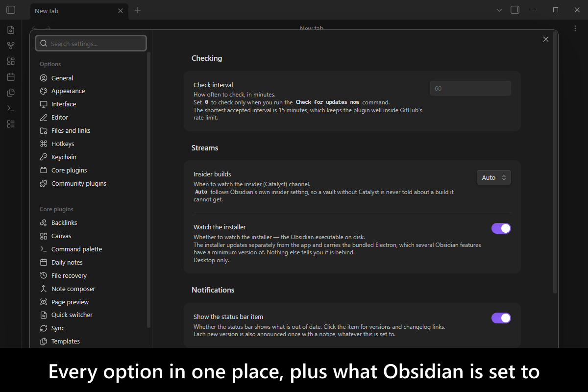Click the "Insider builds" setting label

tap(212, 174)
